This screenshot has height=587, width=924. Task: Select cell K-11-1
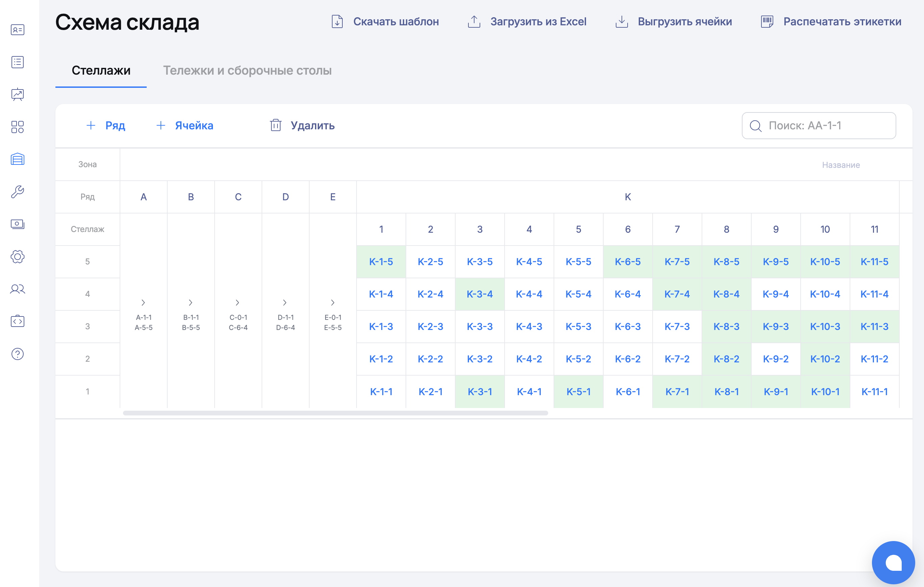(875, 391)
